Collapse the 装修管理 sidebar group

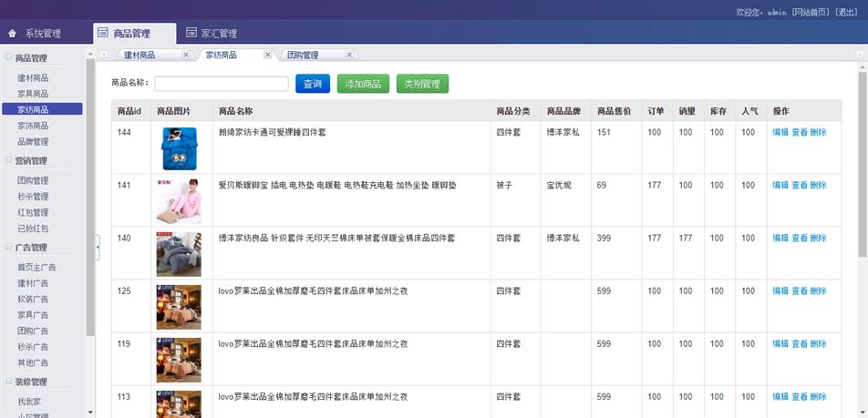pos(8,381)
